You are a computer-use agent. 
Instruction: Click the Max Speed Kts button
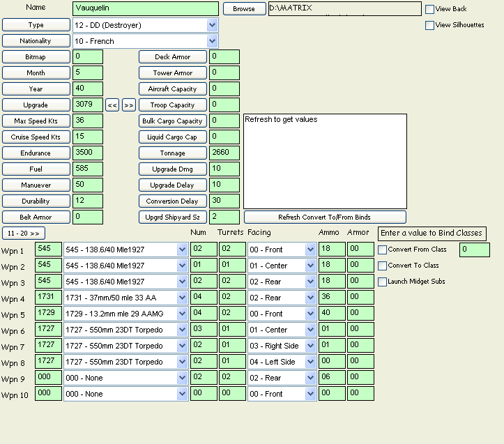pos(36,121)
